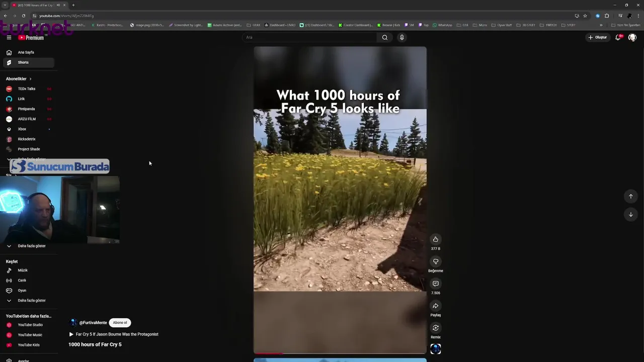Open Canlı in Keşfet section

pyautogui.click(x=28, y=281)
